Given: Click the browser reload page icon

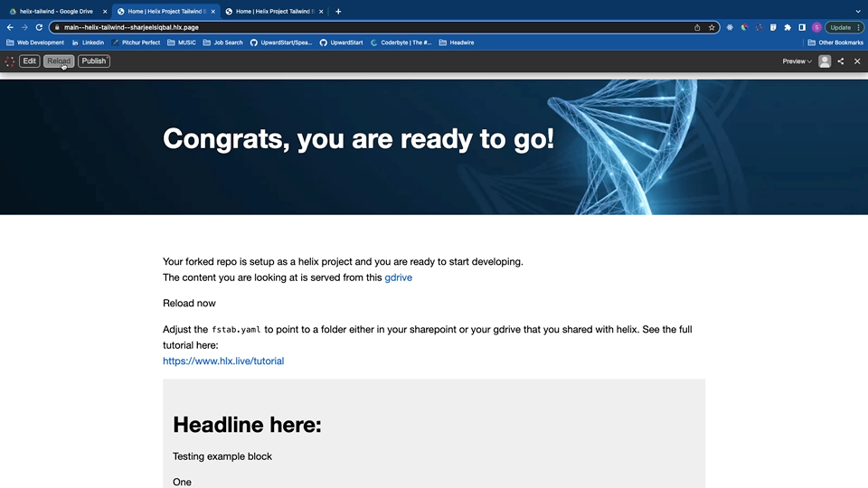Looking at the screenshot, I should [39, 27].
